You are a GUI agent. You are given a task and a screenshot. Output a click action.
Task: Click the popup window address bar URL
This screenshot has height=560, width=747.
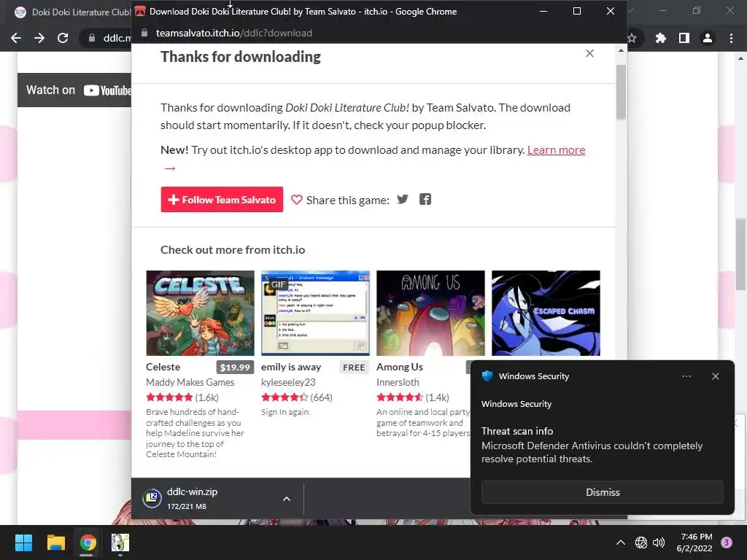click(x=234, y=33)
